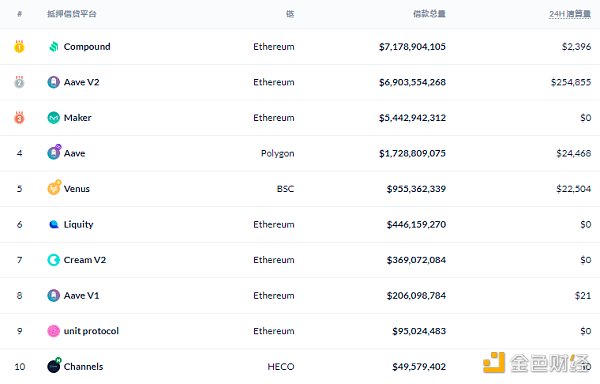The width and height of the screenshot is (600, 384).
Task: Sort by the 24H liquidation column header
Action: (570, 14)
